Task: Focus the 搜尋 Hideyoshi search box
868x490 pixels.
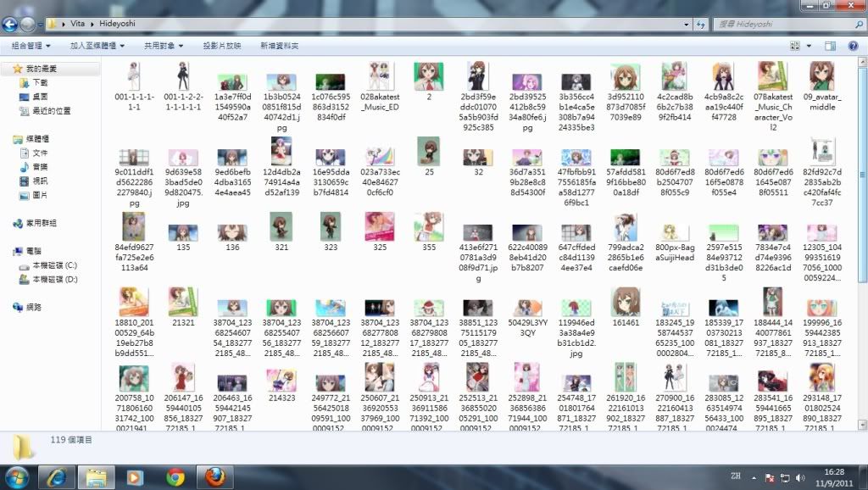Action: (783, 24)
